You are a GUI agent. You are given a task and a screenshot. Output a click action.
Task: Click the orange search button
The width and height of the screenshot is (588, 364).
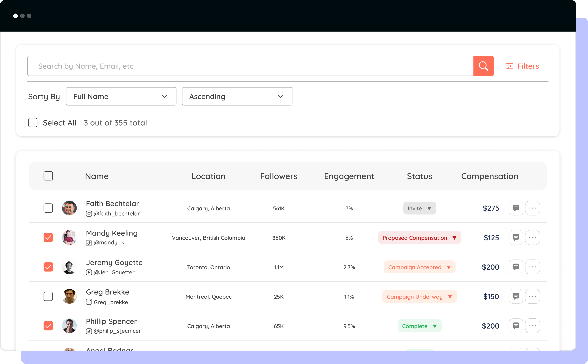(483, 66)
